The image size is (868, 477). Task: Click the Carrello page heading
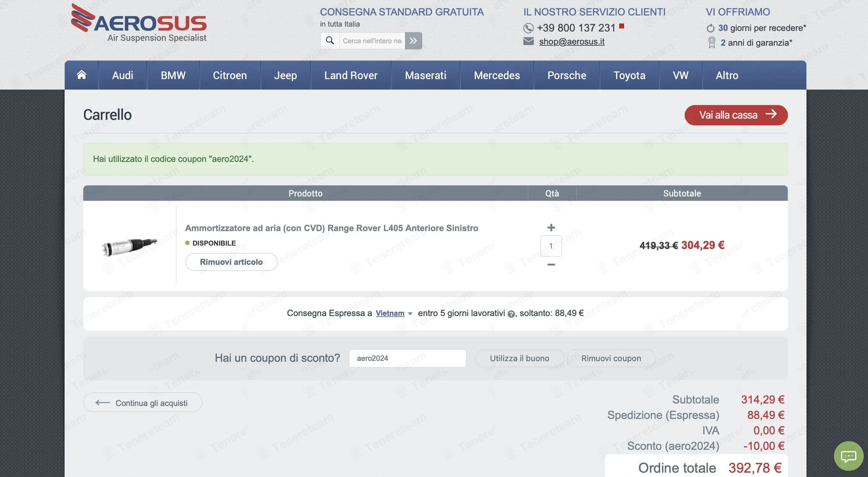click(x=108, y=115)
